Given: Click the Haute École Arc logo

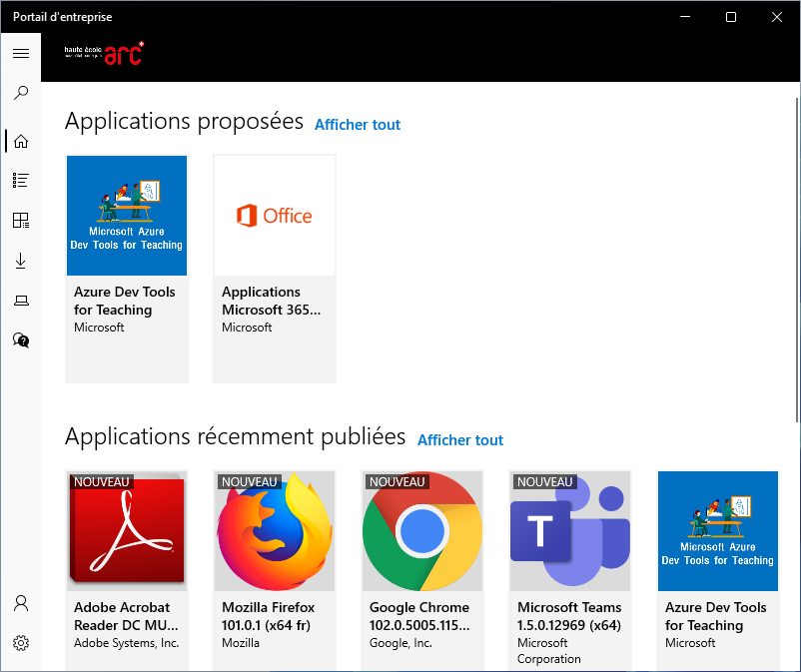Looking at the screenshot, I should coord(104,54).
